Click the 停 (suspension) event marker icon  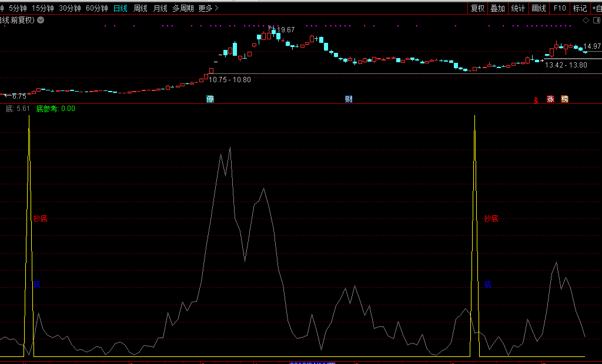[x=210, y=99]
